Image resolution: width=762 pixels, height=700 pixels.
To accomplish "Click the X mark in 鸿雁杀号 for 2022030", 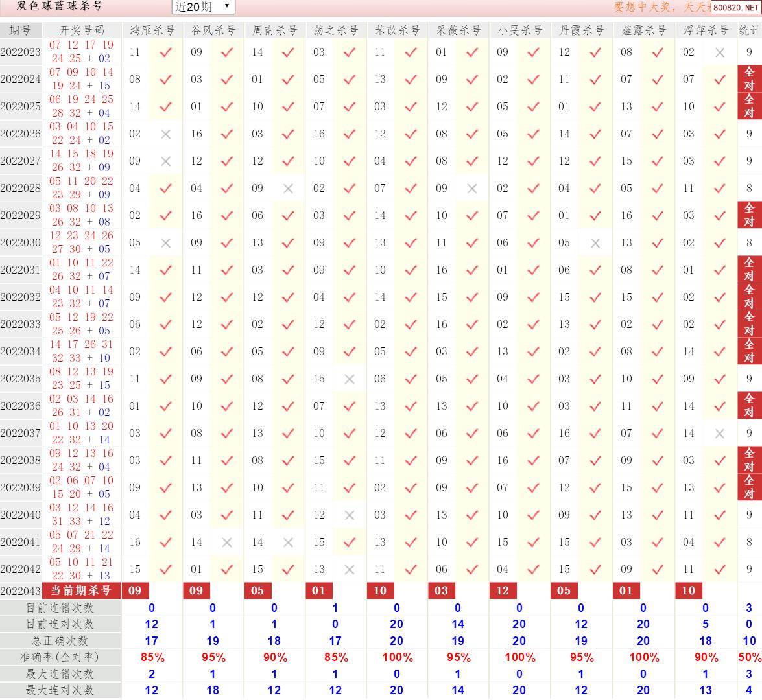I will 166,243.
